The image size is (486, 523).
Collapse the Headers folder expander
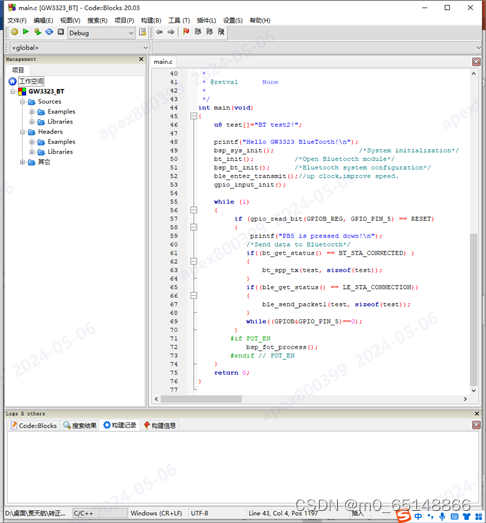22,132
